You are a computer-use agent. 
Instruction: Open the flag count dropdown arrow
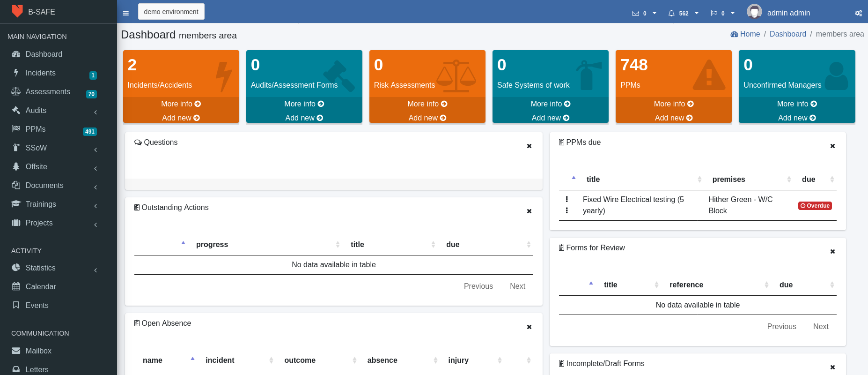click(733, 13)
